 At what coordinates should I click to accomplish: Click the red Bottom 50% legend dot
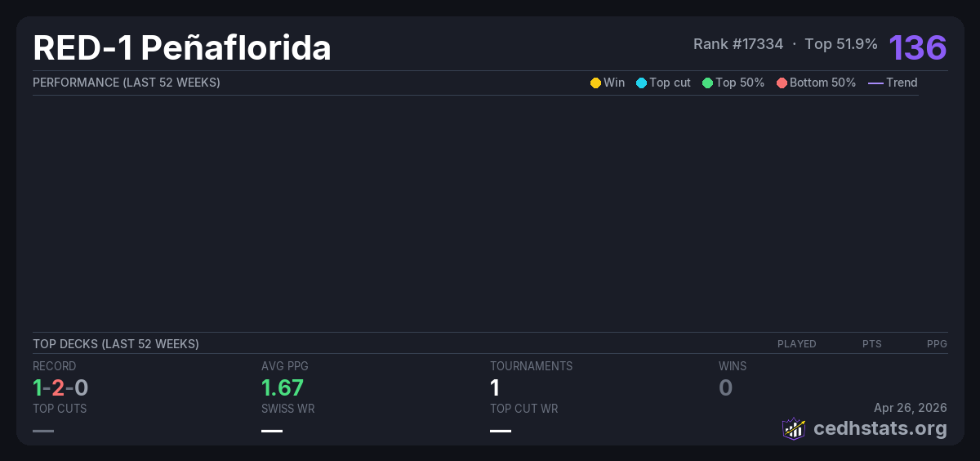(x=782, y=83)
